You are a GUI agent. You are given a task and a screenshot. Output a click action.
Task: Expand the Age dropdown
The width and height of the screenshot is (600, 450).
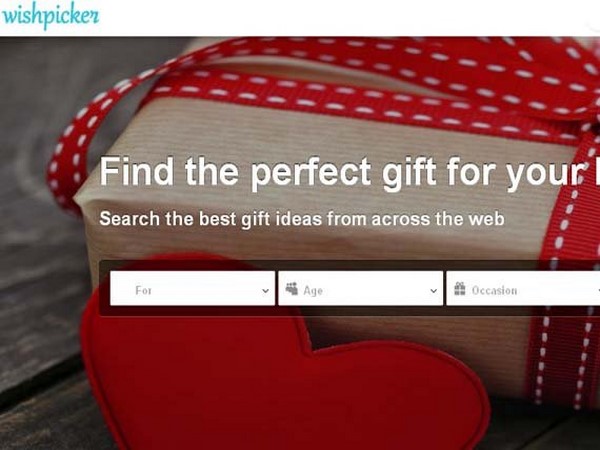(360, 289)
